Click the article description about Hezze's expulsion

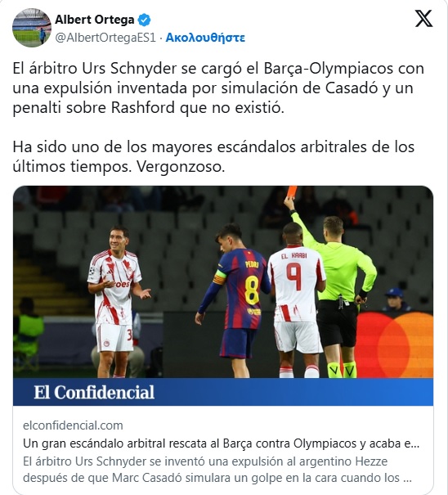coord(217,470)
